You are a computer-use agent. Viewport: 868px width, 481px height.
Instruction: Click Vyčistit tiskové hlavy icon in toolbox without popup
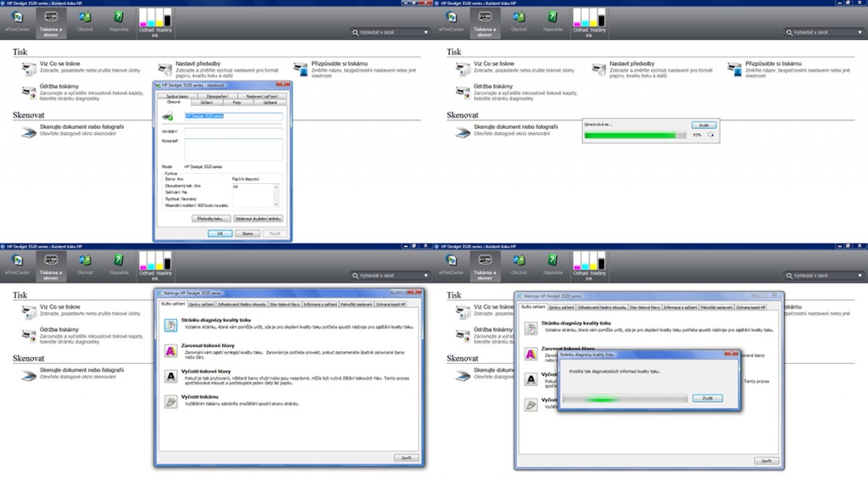point(171,377)
